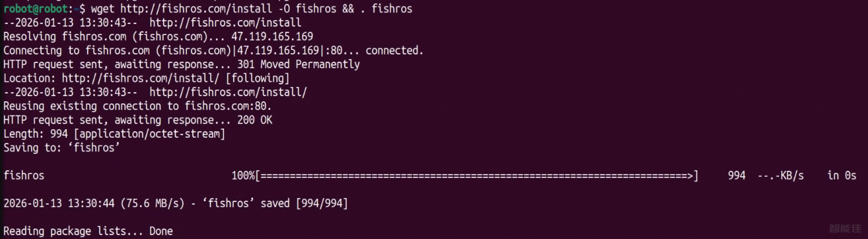
Task: Open the Location redirect URL
Action: [140, 78]
